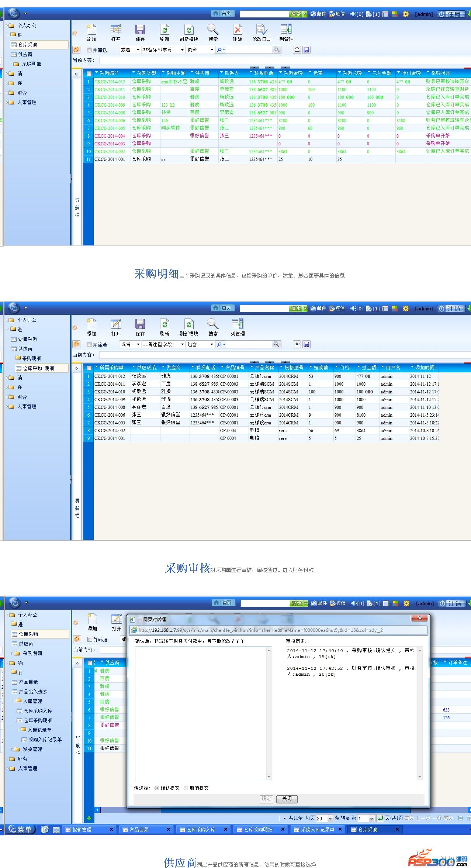This screenshot has width=471, height=868.
Task: Click the dialog comment textarea under 确认后 prompt
Action: 201,713
